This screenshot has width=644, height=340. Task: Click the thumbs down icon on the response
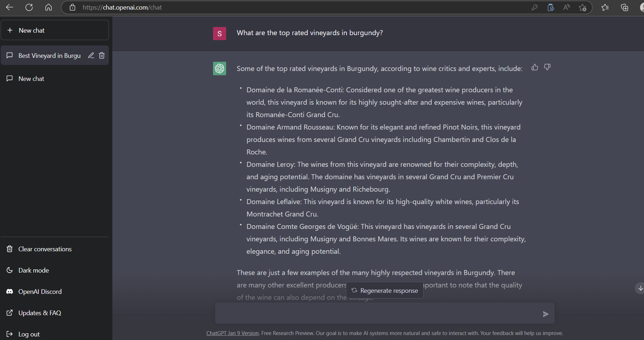(x=547, y=67)
